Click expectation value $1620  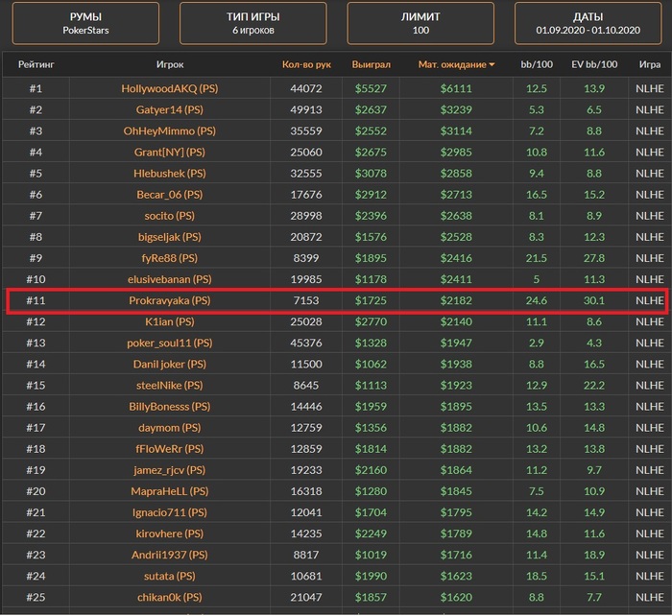click(456, 598)
